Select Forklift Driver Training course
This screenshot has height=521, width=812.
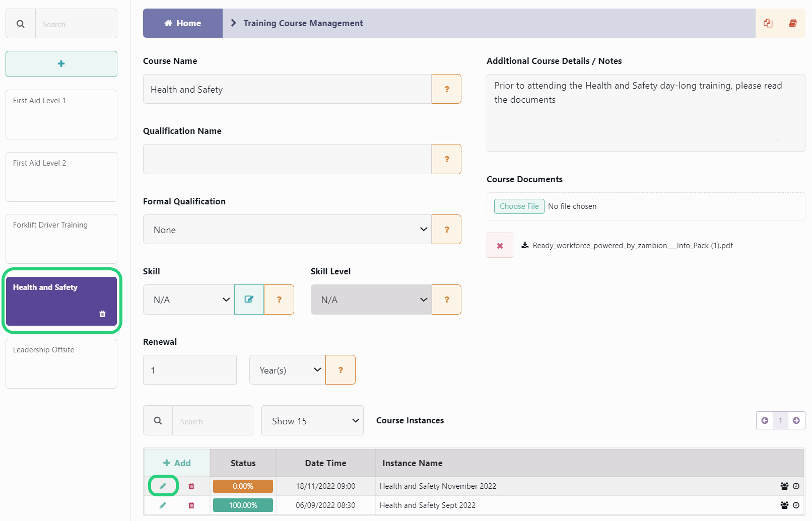coord(61,239)
